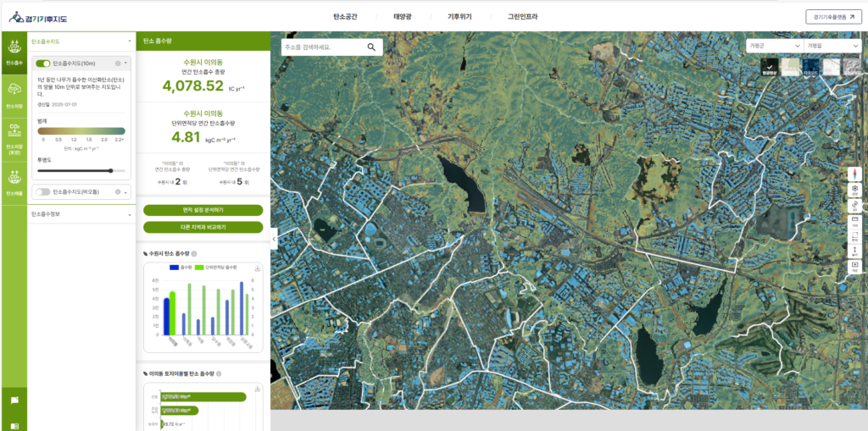868x431 pixels.
Task: Click the 다른 지역과 비교하기 button
Action: click(x=203, y=227)
